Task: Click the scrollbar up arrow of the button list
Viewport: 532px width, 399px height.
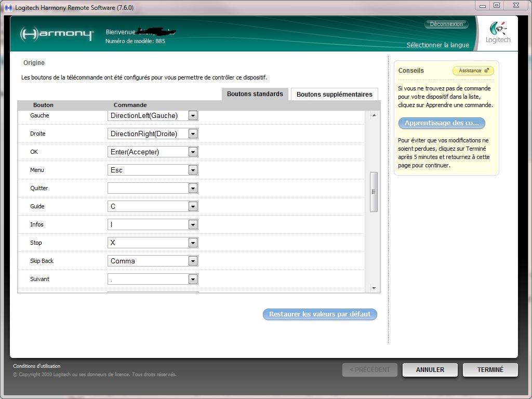Action: (374, 116)
